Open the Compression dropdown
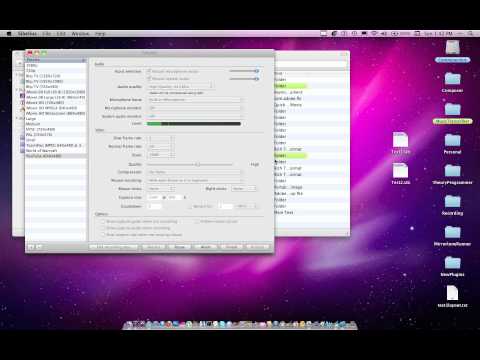Screen dimensions: 480x360 pos(194,172)
